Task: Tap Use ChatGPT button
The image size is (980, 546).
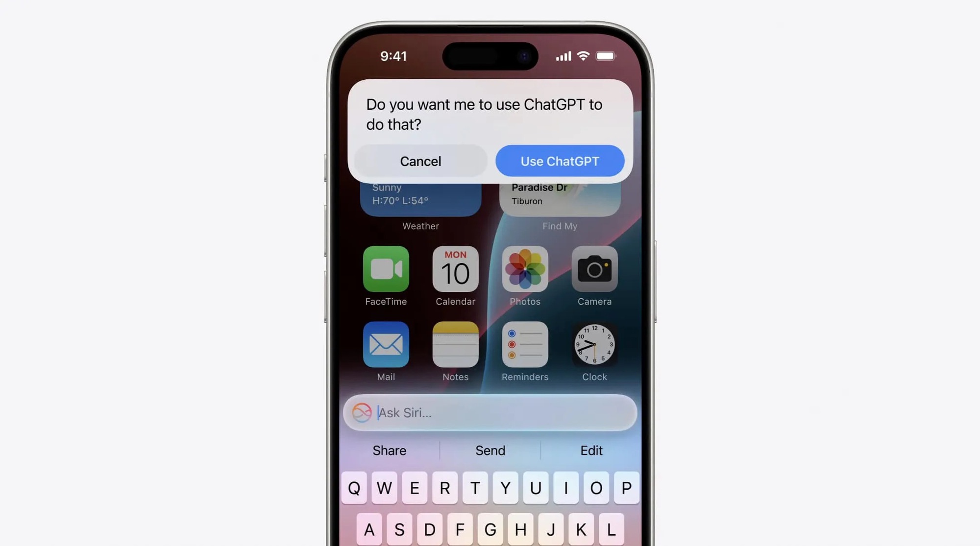Action: coord(560,161)
